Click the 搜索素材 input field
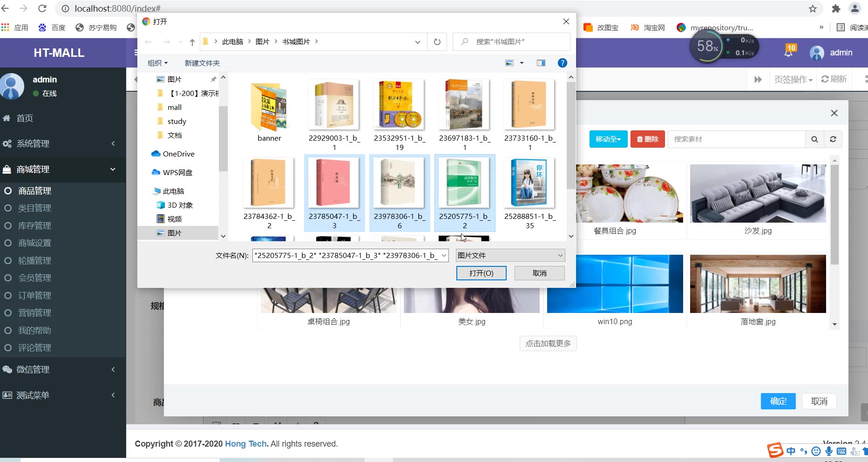The image size is (868, 462). (737, 139)
